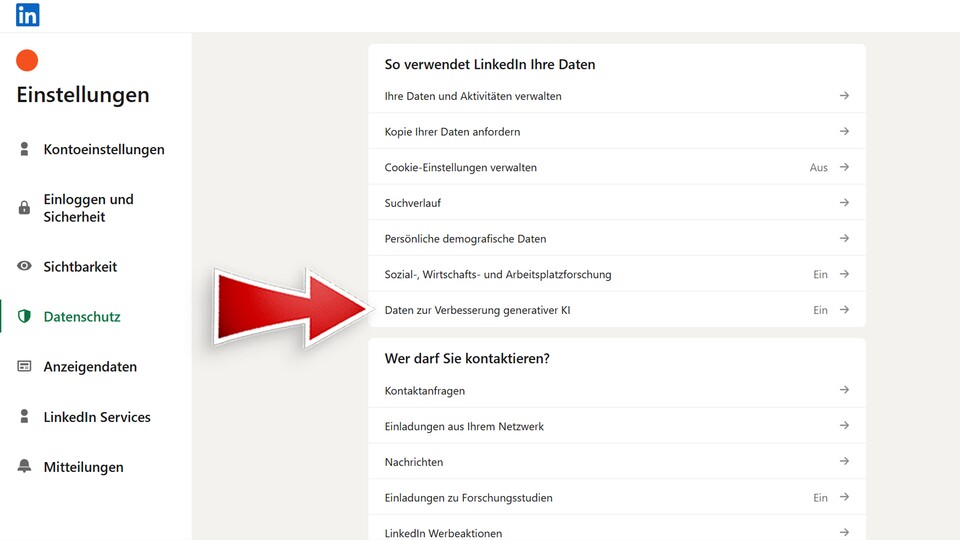Click the newspaper icon next to Anzeigendaten
The width and height of the screenshot is (960, 540).
pyautogui.click(x=25, y=367)
